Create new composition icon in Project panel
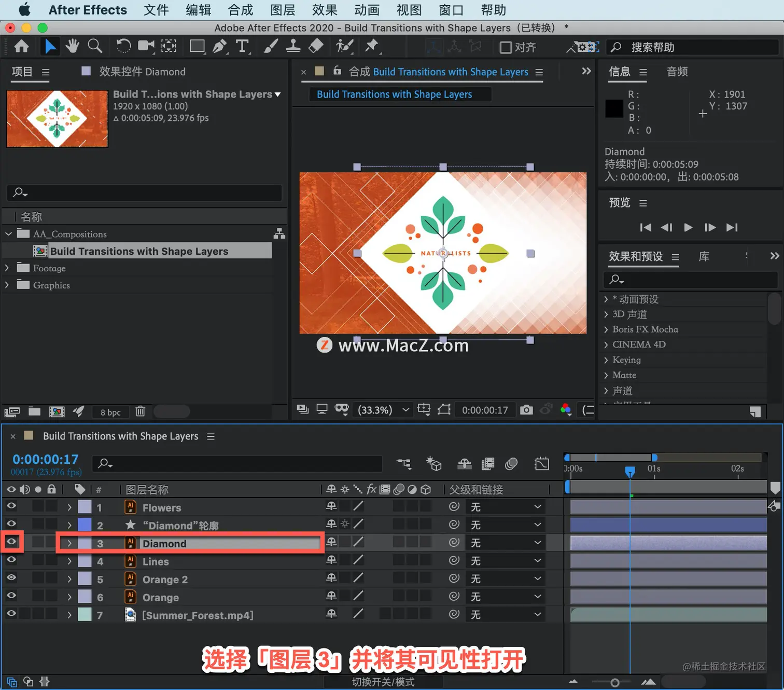The width and height of the screenshot is (784, 690). tap(57, 411)
